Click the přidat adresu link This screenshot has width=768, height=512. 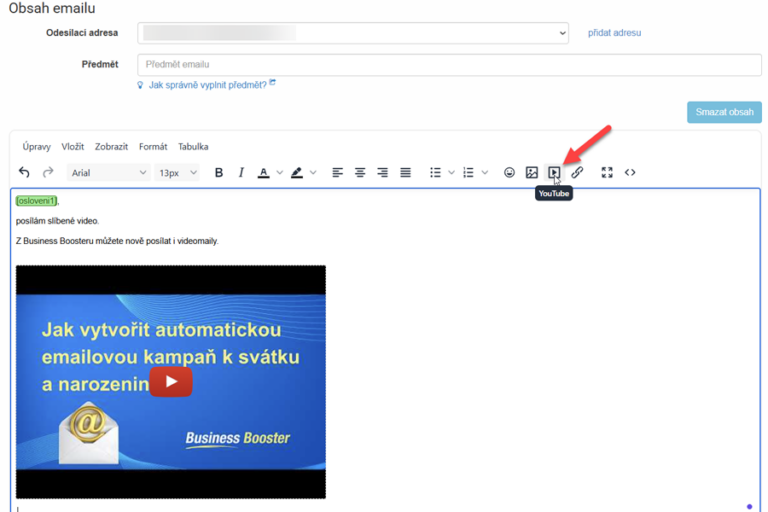tap(614, 33)
